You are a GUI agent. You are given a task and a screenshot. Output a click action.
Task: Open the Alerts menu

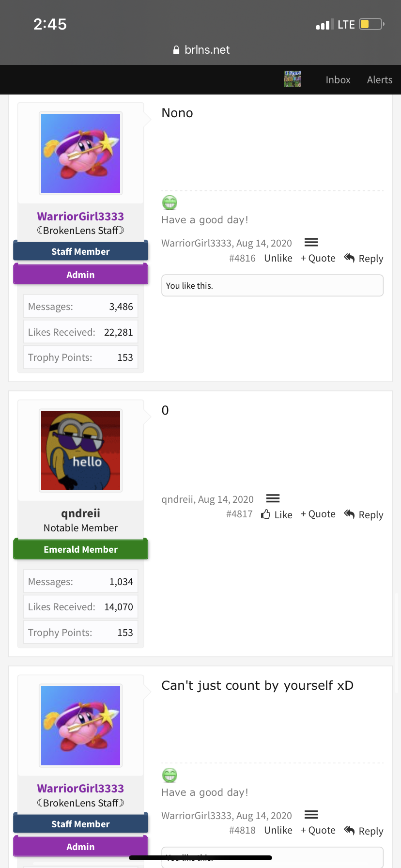380,80
